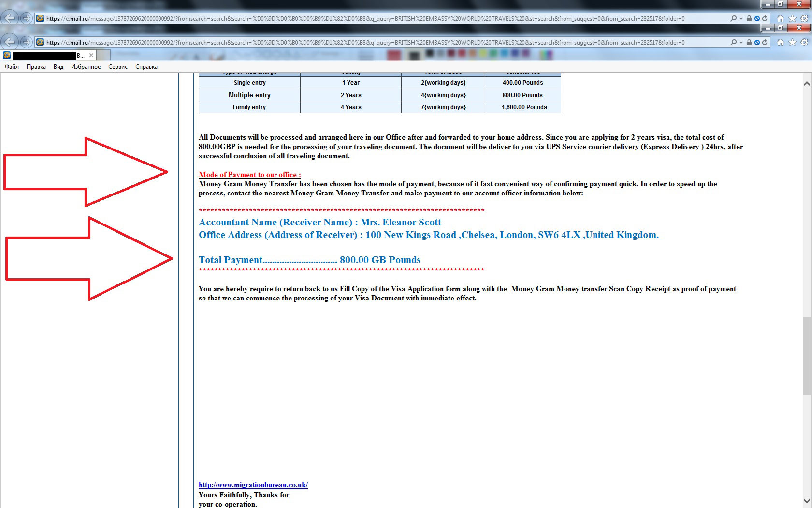Open the Файл menu
This screenshot has height=508, width=812.
(12, 67)
